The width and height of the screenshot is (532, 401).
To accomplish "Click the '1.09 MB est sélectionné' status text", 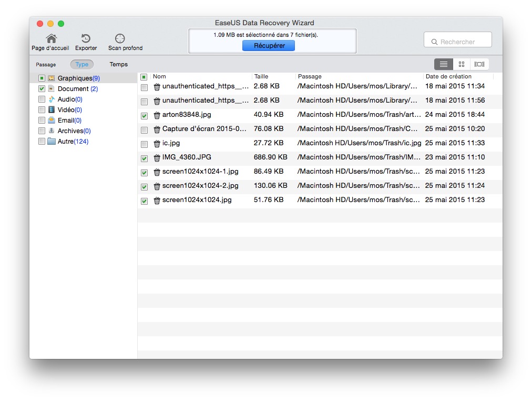I will (265, 35).
